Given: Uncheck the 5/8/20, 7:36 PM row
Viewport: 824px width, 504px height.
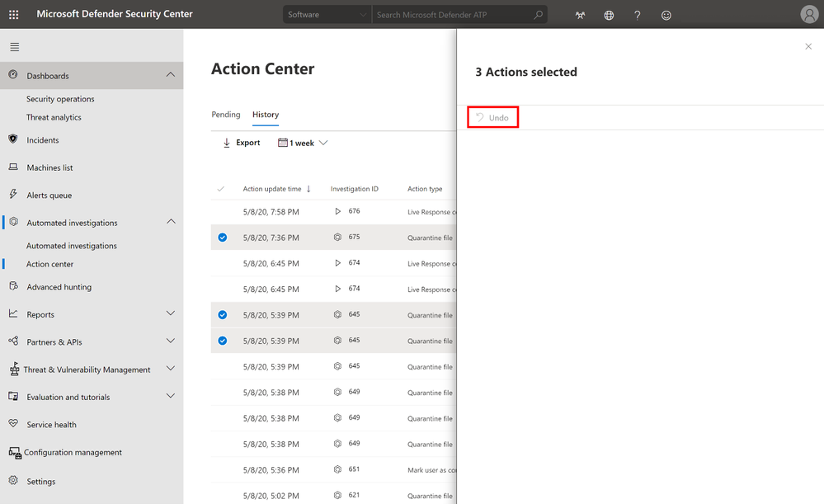Looking at the screenshot, I should (223, 238).
